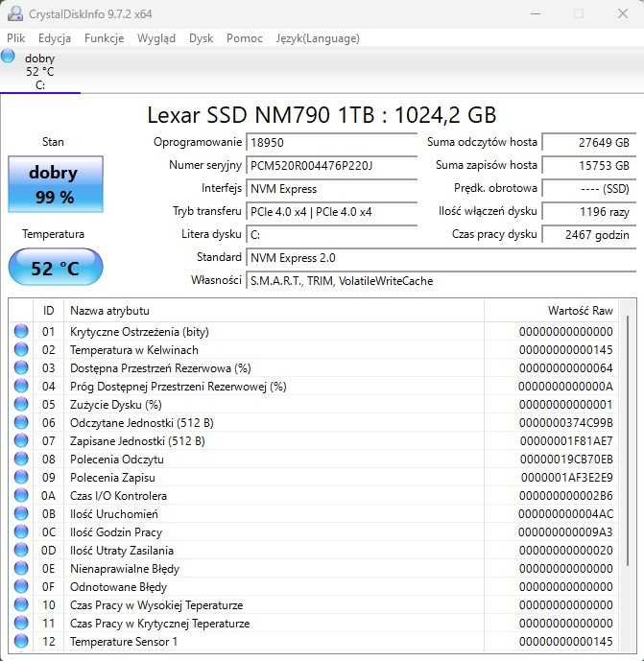Click status orb for attribute 0A Czas I/O Kontrolera
This screenshot has width=644, height=661.
(x=21, y=495)
